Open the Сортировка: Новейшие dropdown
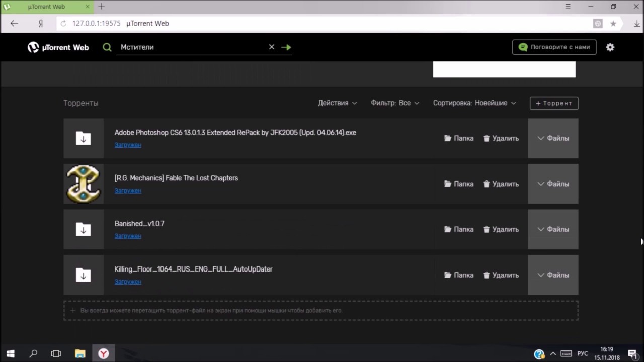The image size is (644, 362). pyautogui.click(x=474, y=103)
